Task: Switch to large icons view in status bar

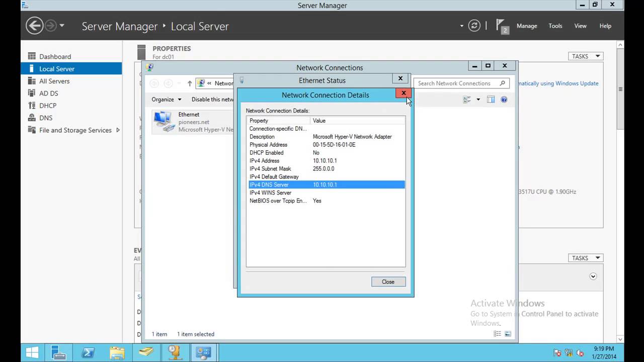Action: pos(508,334)
